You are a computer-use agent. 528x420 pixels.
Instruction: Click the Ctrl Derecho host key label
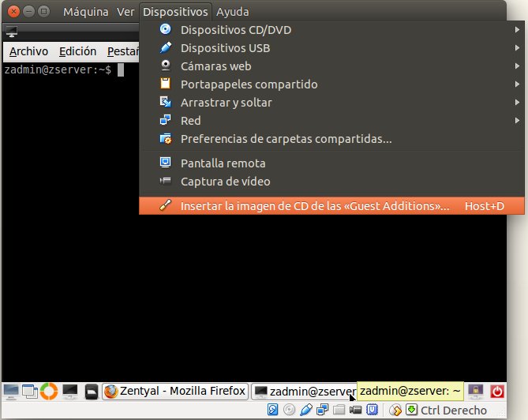click(x=454, y=411)
